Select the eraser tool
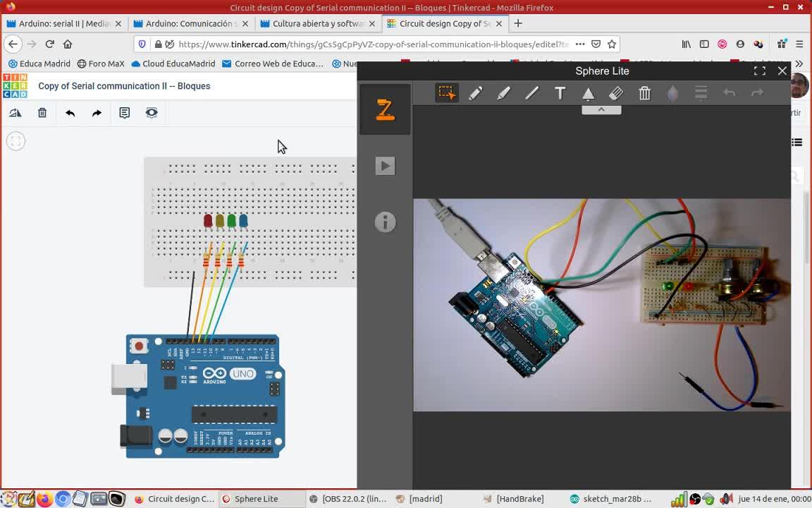 [616, 93]
